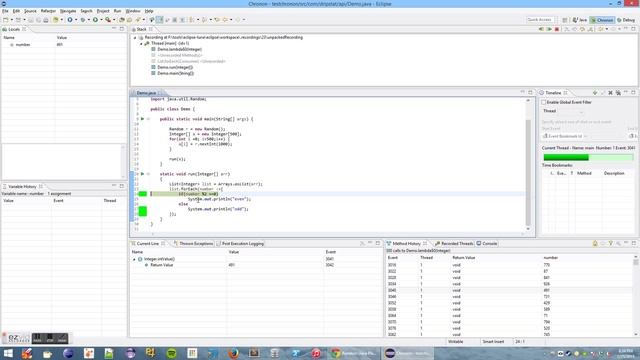This screenshot has width=640, height=360.
Task: Select the Timeline view tab
Action: tap(553, 93)
